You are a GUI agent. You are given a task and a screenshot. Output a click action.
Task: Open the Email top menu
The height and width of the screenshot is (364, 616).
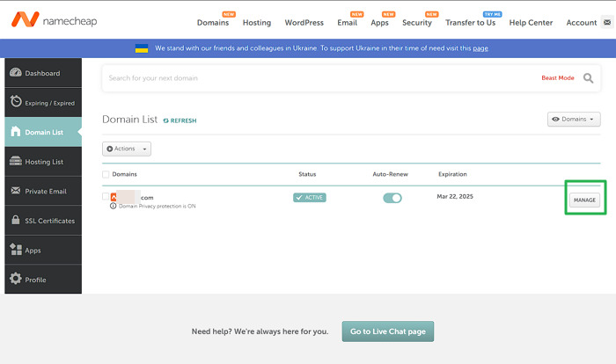[x=348, y=23]
